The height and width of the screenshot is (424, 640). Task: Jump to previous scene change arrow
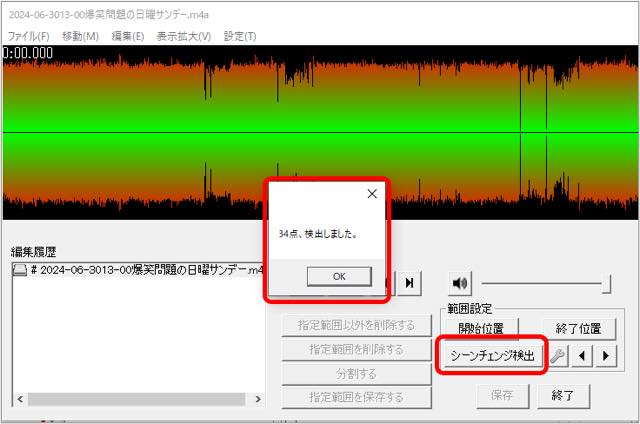point(582,356)
